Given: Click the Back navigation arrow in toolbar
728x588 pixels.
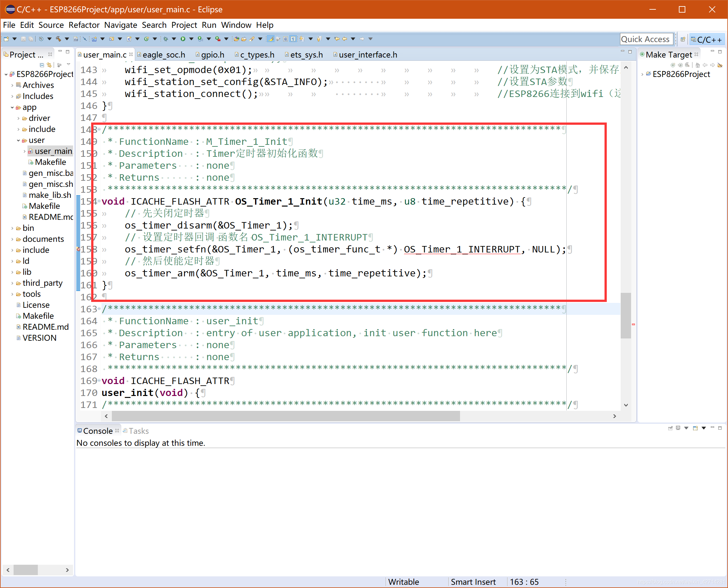Looking at the screenshot, I should pos(345,39).
